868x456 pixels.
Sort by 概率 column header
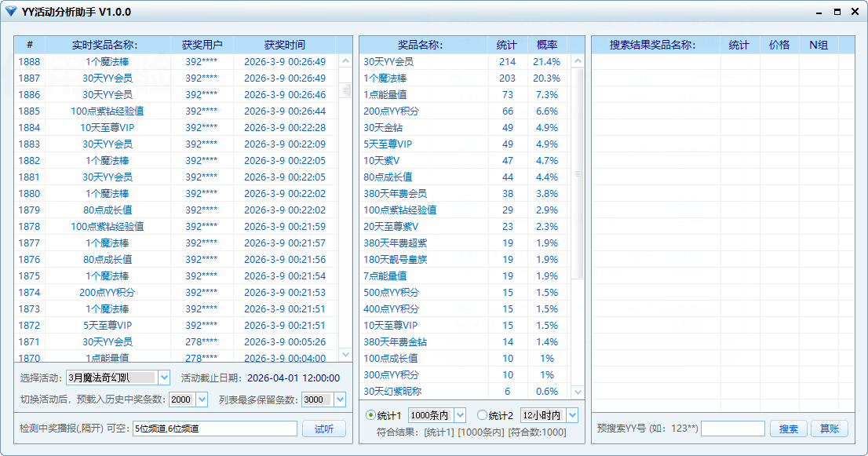click(547, 45)
